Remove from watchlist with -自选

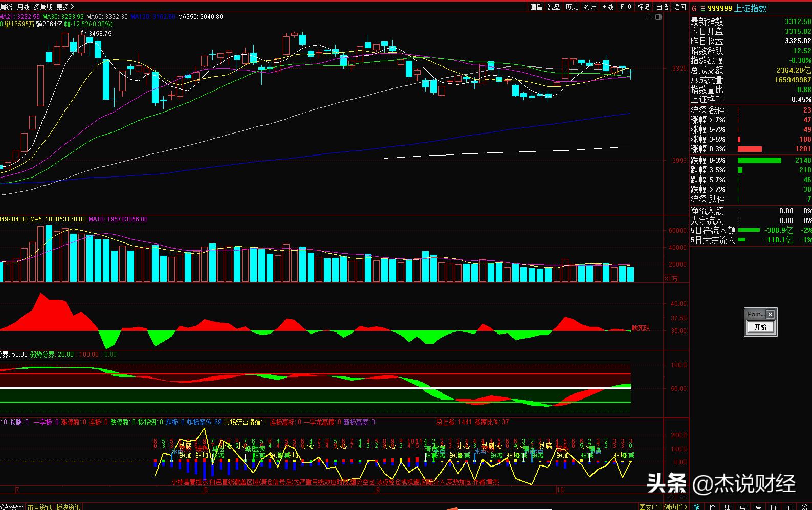click(661, 7)
